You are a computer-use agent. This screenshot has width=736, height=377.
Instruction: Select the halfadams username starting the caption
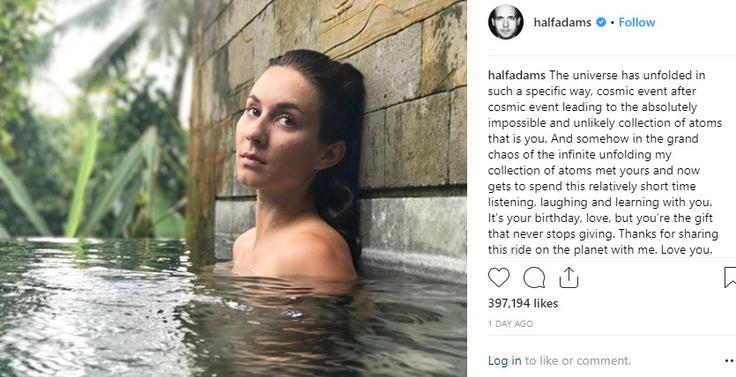[517, 75]
